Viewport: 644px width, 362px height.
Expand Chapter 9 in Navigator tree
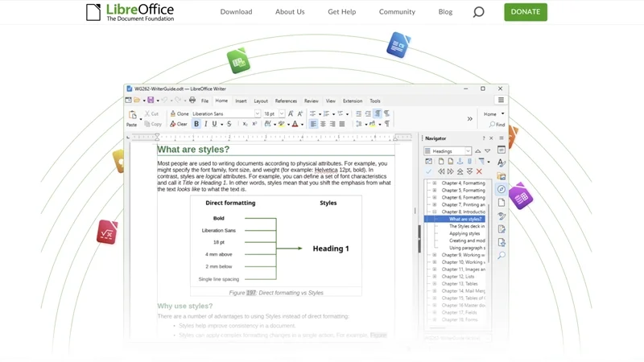[435, 255]
